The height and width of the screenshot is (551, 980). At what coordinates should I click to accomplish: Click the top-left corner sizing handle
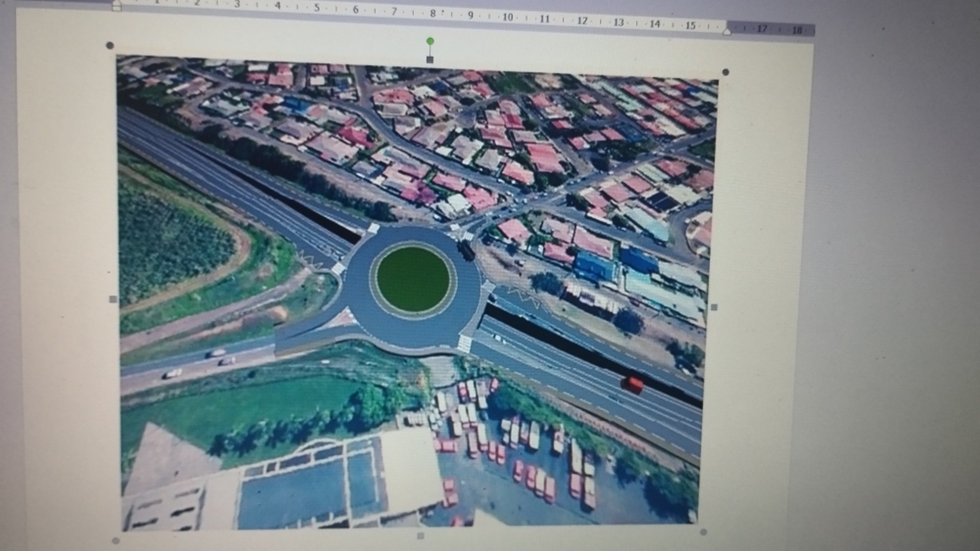coord(109,45)
